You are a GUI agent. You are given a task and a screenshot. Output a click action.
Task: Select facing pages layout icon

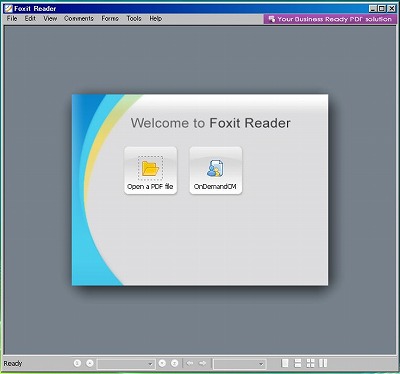[x=323, y=363]
